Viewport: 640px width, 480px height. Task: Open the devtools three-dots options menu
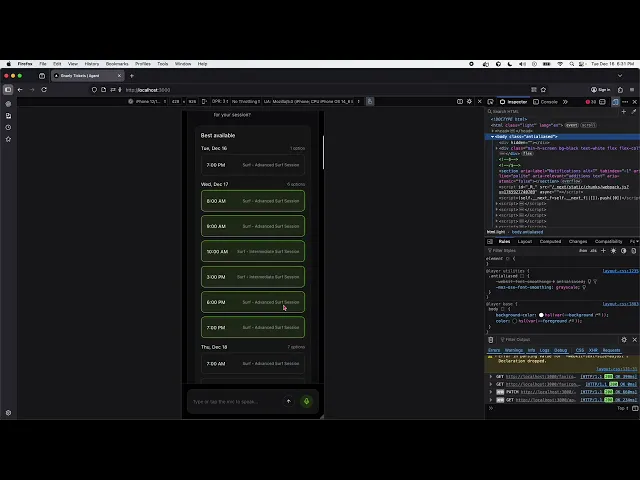point(625,102)
